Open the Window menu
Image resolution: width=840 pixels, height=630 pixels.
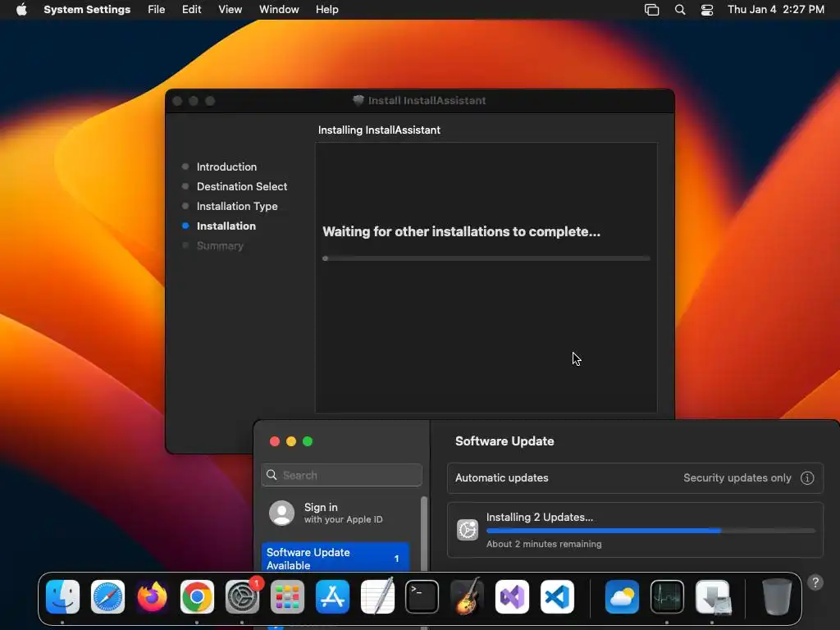point(279,10)
